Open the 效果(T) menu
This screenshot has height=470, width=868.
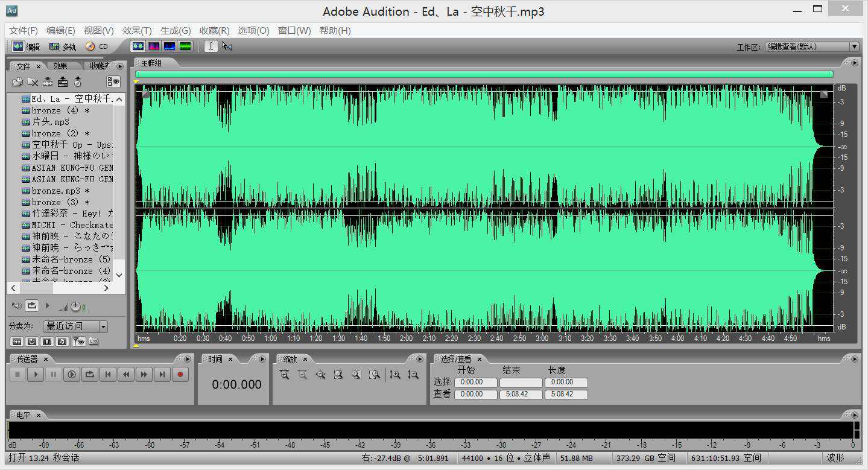point(136,31)
